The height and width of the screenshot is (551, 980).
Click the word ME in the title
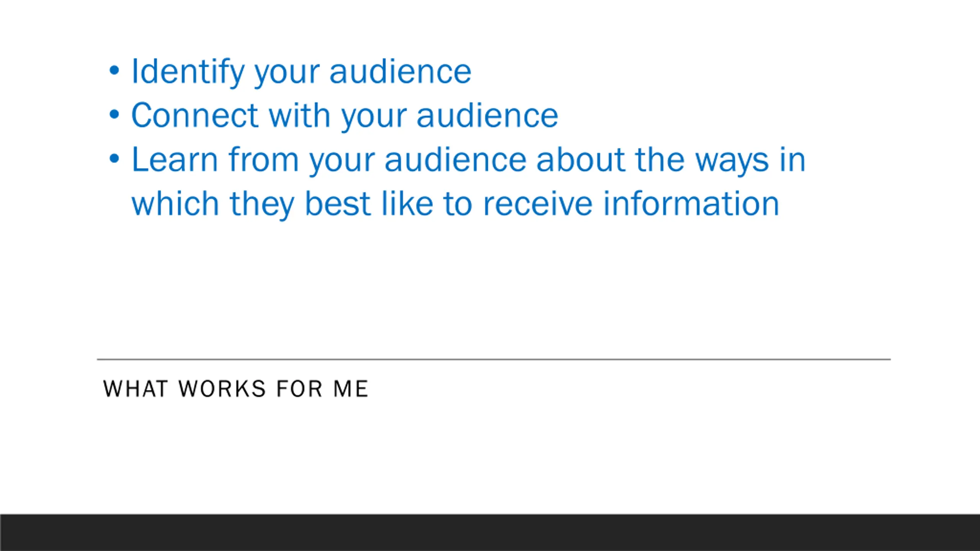pyautogui.click(x=351, y=389)
